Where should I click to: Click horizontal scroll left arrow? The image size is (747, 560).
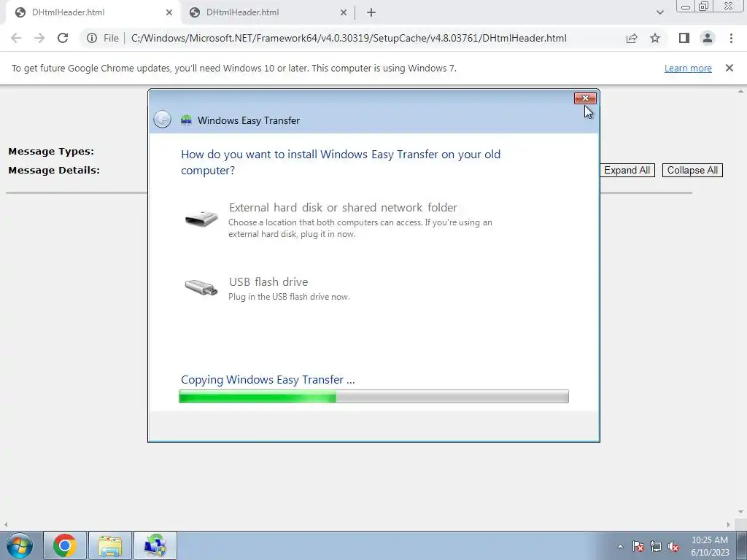pyautogui.click(x=5, y=524)
